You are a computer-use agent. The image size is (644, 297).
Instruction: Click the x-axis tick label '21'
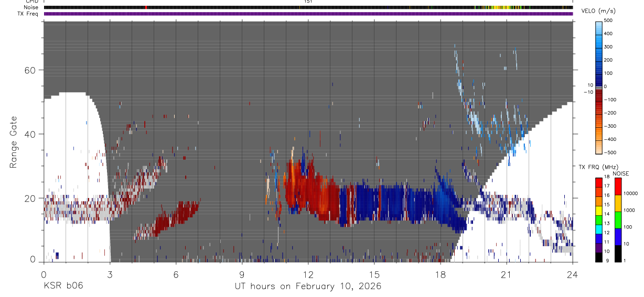tap(507, 274)
